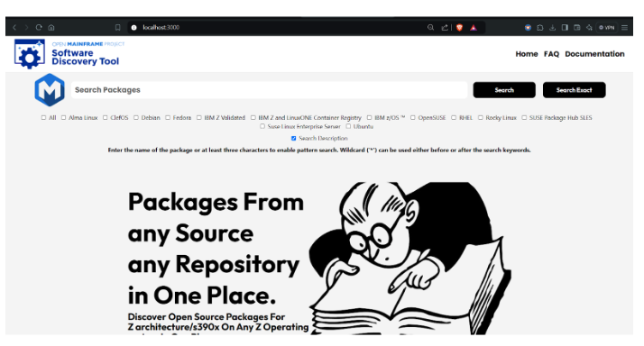This screenshot has height=346, width=644.
Task: Click the Search Packages input field
Action: click(269, 90)
